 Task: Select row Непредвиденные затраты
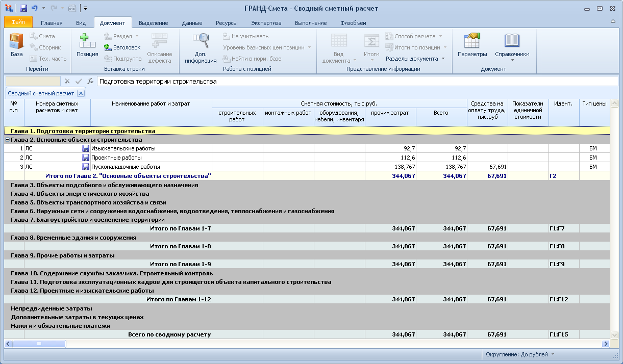tap(308, 308)
